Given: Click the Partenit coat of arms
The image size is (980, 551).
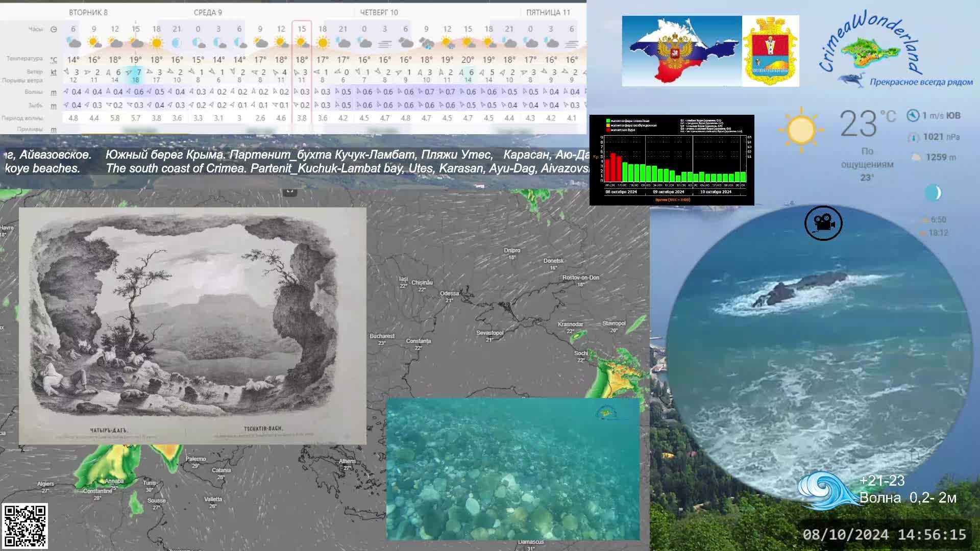Looking at the screenshot, I should [x=771, y=51].
